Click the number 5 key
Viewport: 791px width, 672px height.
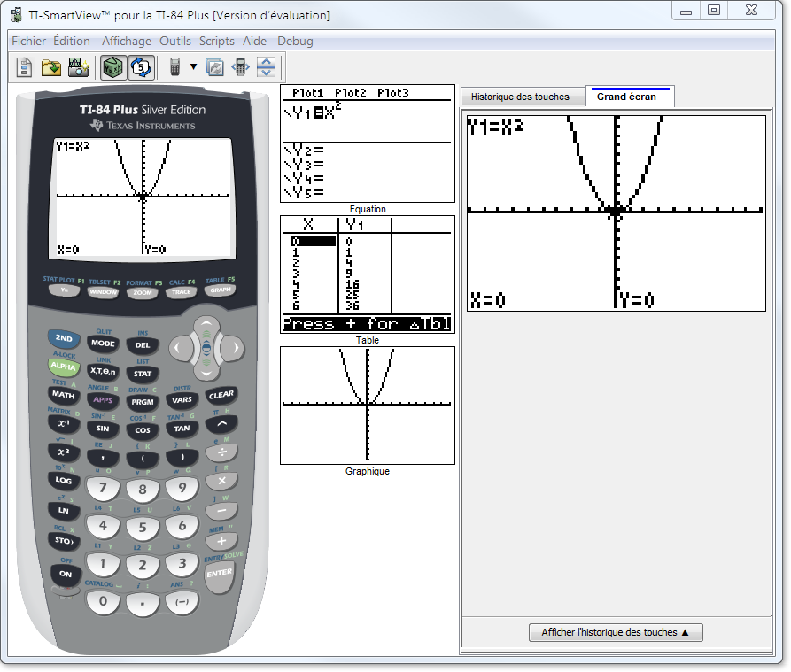[143, 528]
